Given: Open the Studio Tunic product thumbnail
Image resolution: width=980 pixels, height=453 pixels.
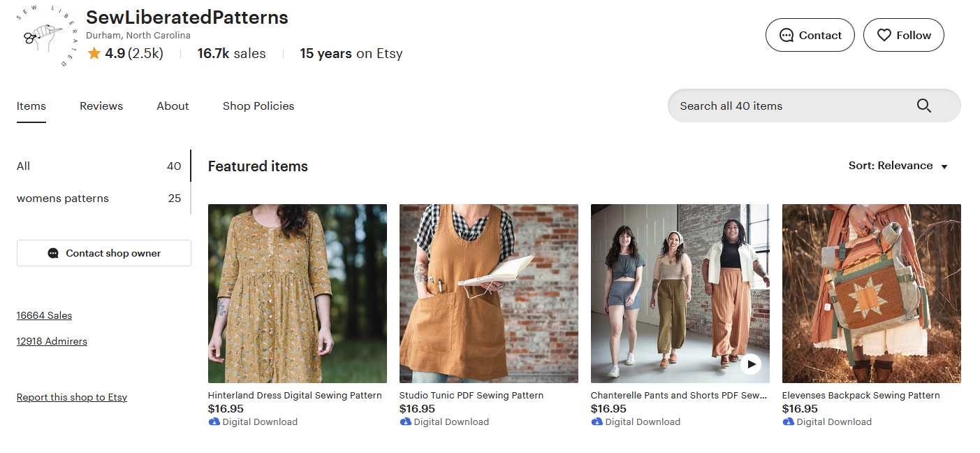Looking at the screenshot, I should click(x=488, y=294).
